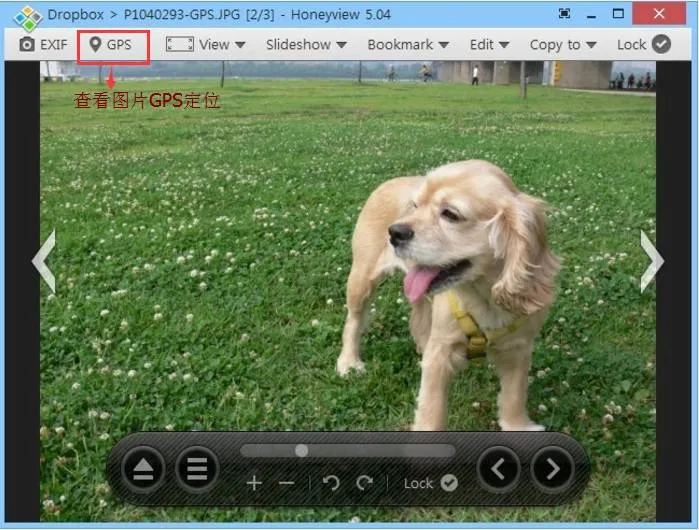Open the Copy to dropdown

[563, 45]
